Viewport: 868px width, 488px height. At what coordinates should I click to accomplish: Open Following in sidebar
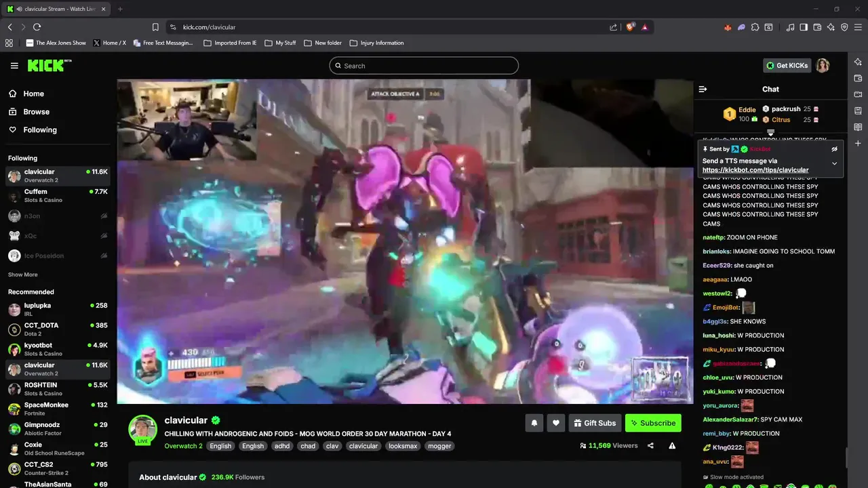(33, 129)
